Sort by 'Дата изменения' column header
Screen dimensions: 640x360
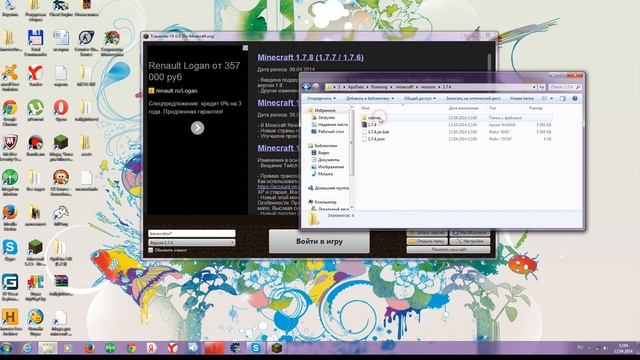[463, 108]
